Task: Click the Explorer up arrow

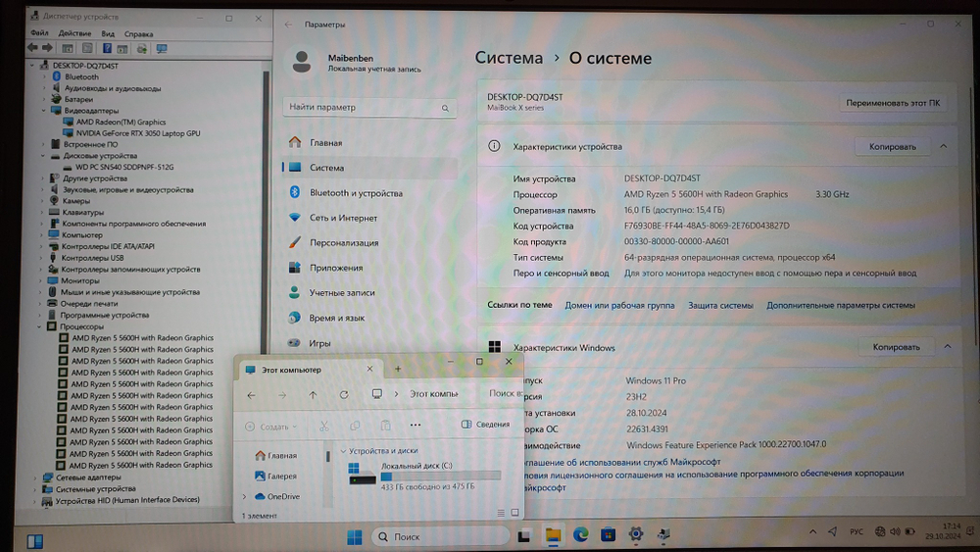Action: (x=314, y=395)
